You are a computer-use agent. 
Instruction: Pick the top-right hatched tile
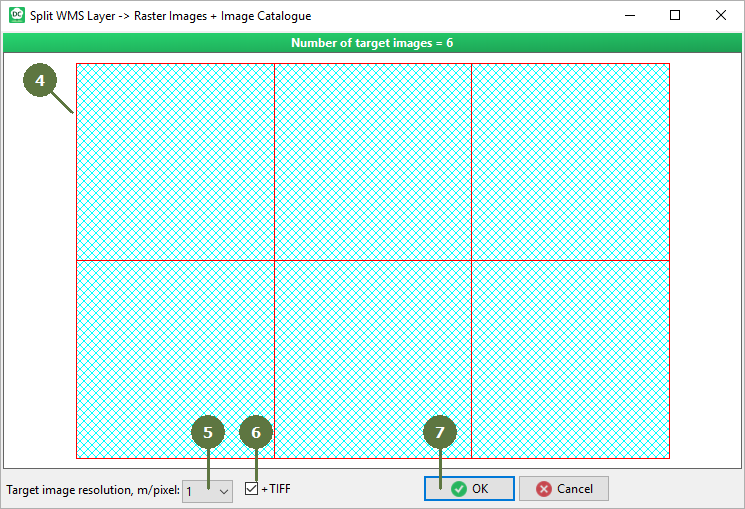click(570, 162)
